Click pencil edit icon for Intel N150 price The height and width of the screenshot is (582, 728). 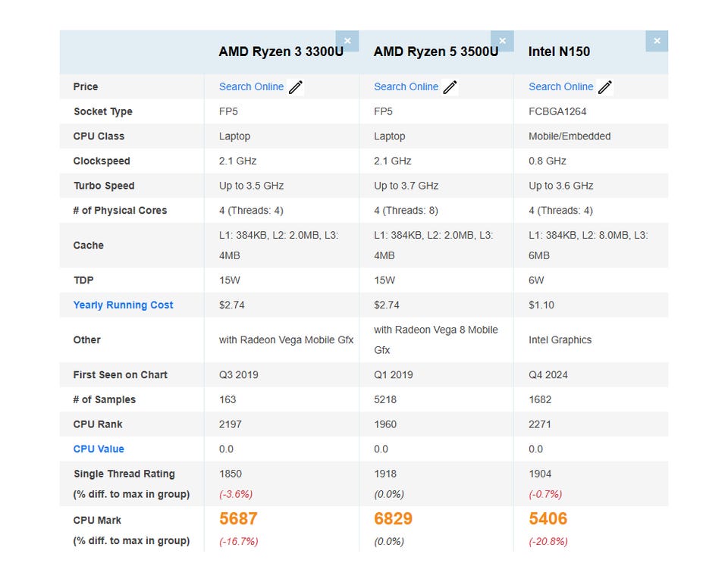(x=605, y=87)
